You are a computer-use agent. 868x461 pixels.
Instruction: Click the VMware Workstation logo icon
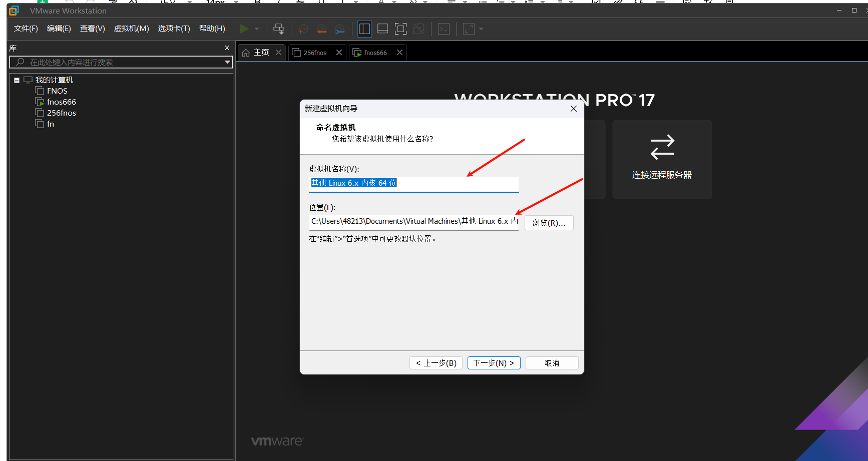click(x=14, y=11)
